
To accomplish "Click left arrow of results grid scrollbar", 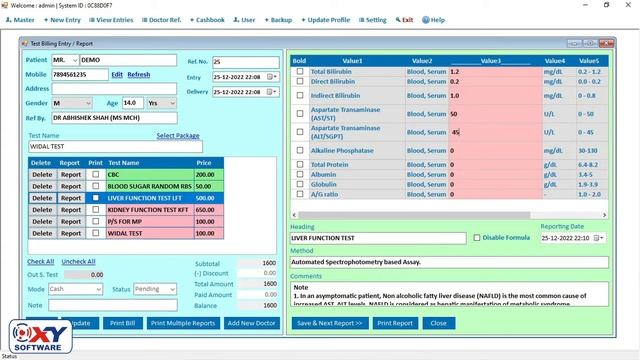I will click(x=294, y=215).
